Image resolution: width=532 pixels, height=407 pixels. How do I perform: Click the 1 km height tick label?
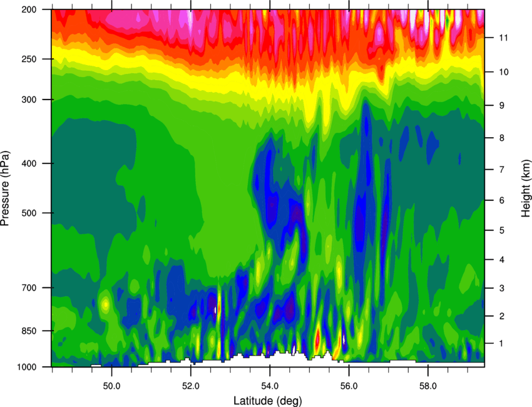tap(502, 344)
